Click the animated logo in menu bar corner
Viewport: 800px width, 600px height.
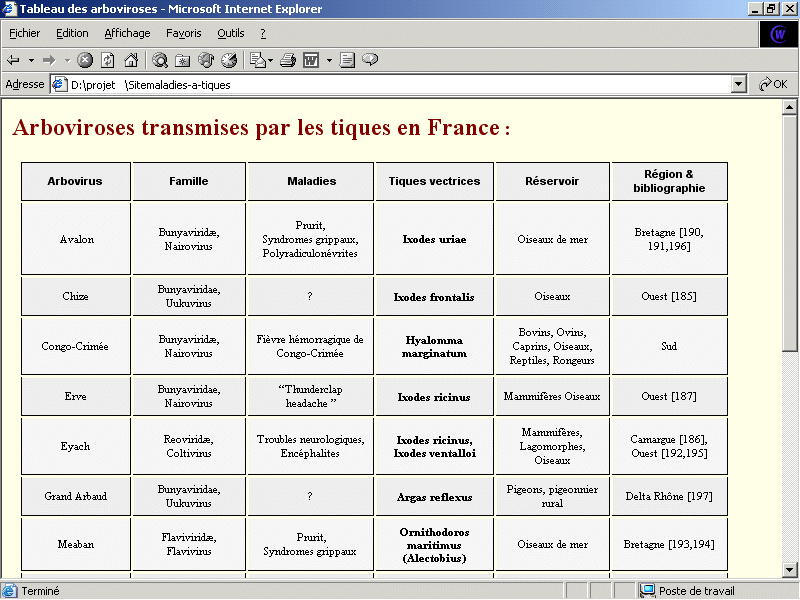[778, 35]
